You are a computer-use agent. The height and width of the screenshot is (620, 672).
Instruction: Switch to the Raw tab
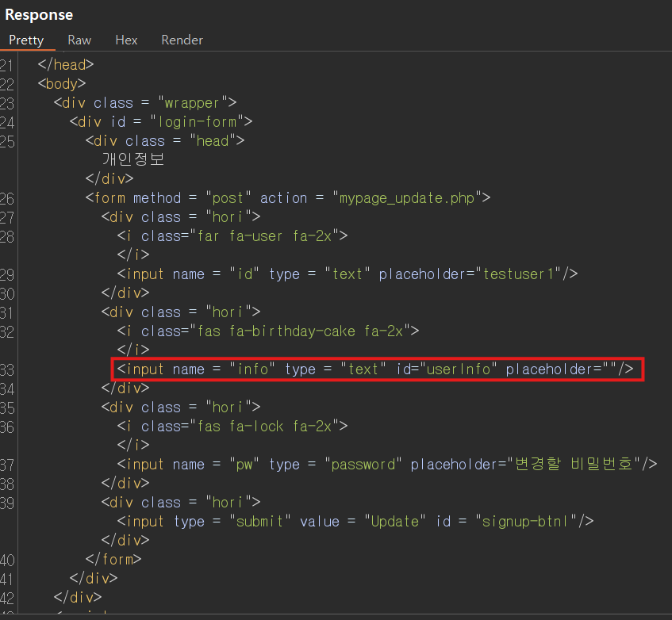pos(79,40)
